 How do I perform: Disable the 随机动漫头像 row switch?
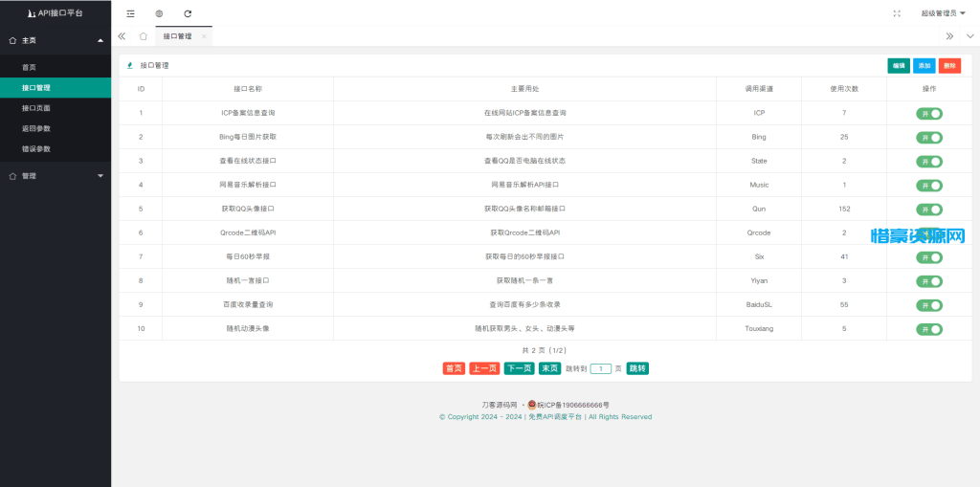point(928,329)
